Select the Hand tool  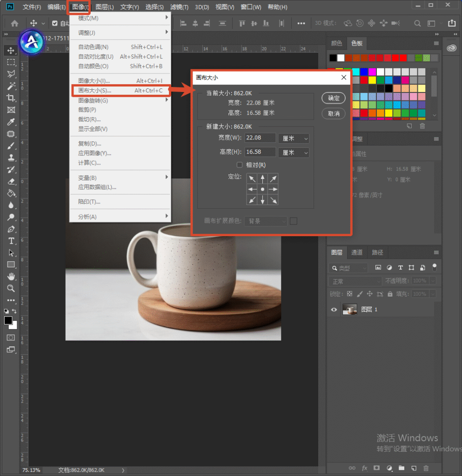coord(11,277)
